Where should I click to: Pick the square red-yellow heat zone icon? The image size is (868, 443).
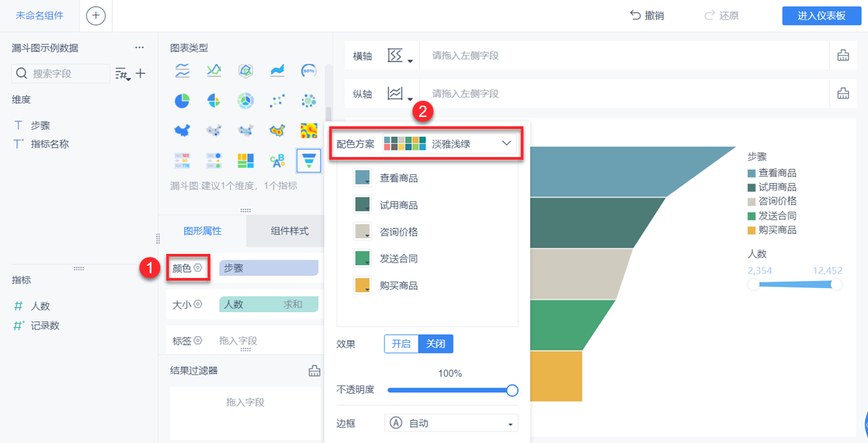(x=308, y=130)
